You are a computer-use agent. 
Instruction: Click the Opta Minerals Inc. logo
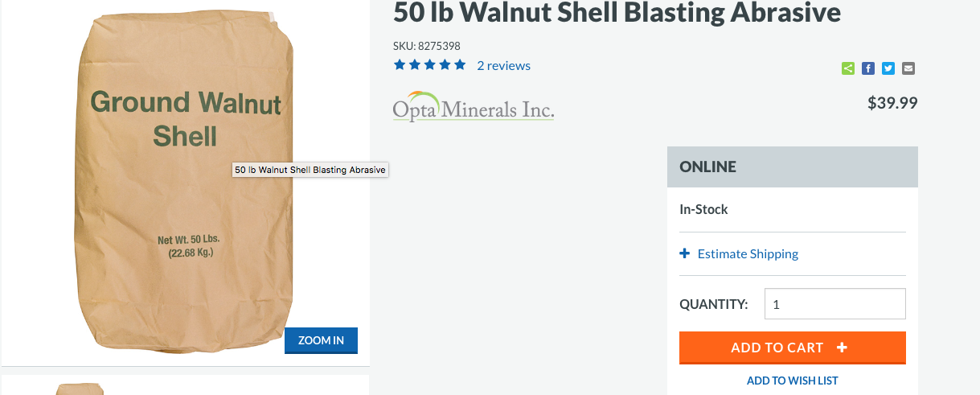click(474, 106)
